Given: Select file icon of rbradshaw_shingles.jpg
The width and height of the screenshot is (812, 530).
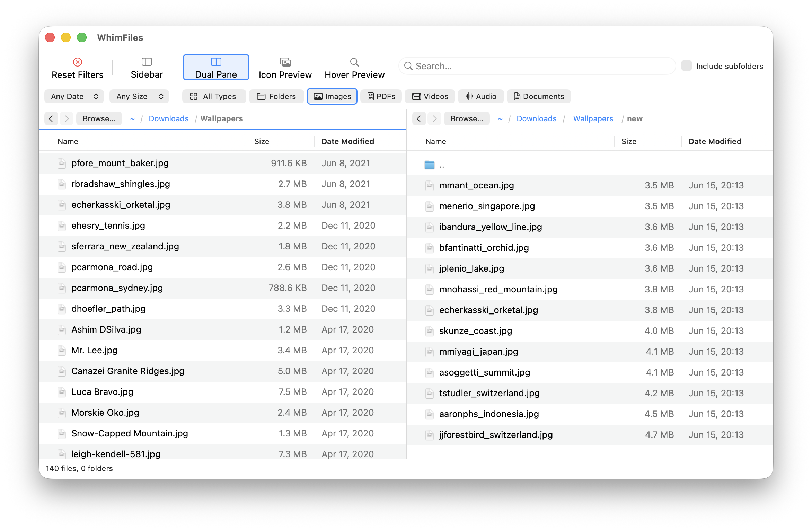Looking at the screenshot, I should click(x=62, y=184).
